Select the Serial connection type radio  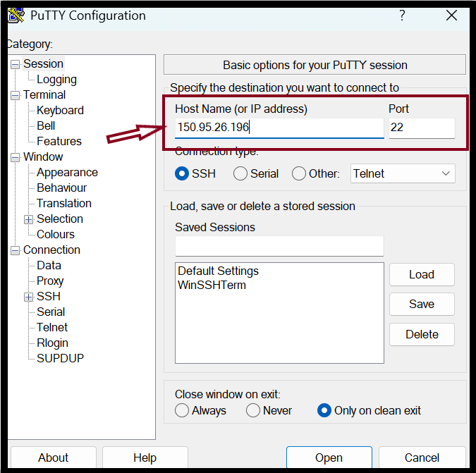240,173
